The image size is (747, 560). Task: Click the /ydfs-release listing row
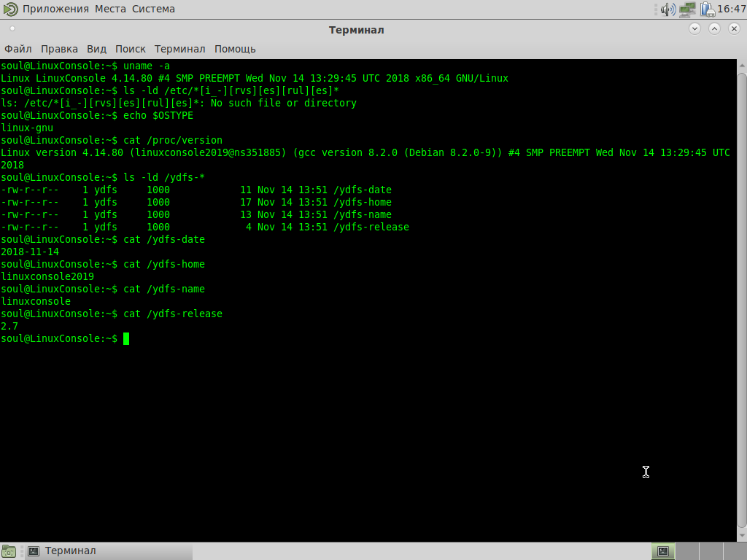(205, 227)
